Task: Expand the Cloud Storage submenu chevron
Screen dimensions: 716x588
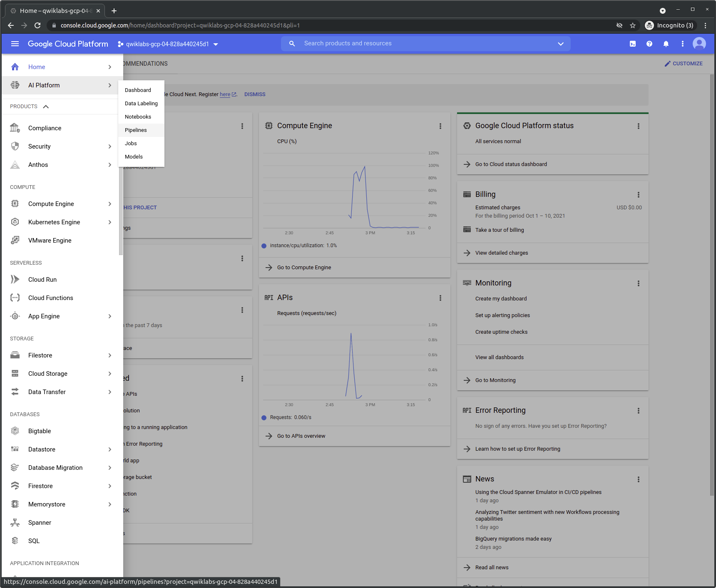Action: point(110,373)
